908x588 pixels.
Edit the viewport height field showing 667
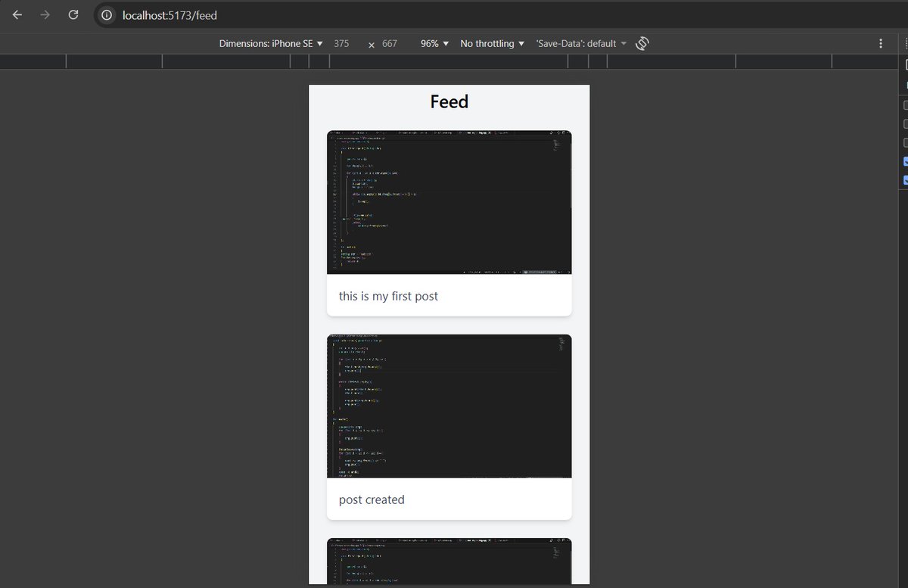tap(390, 44)
